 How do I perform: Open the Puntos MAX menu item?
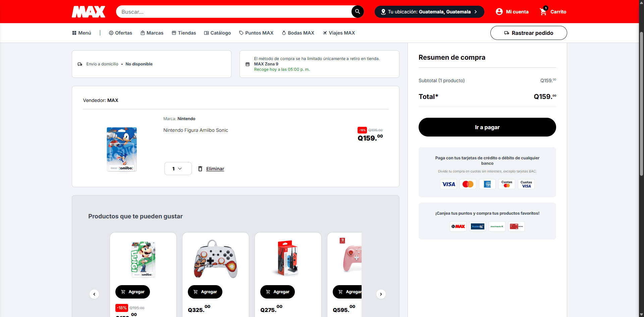256,33
